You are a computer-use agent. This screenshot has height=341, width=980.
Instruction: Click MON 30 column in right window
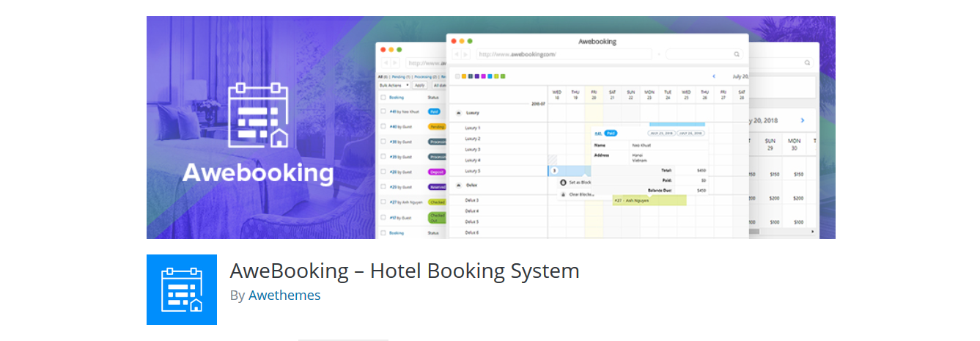click(x=795, y=144)
